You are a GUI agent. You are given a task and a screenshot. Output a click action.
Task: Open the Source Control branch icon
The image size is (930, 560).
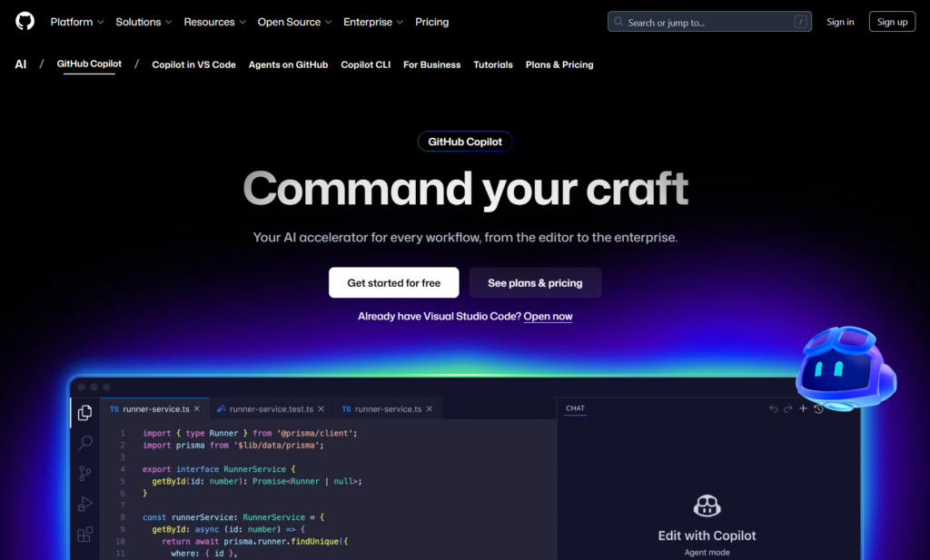84,473
